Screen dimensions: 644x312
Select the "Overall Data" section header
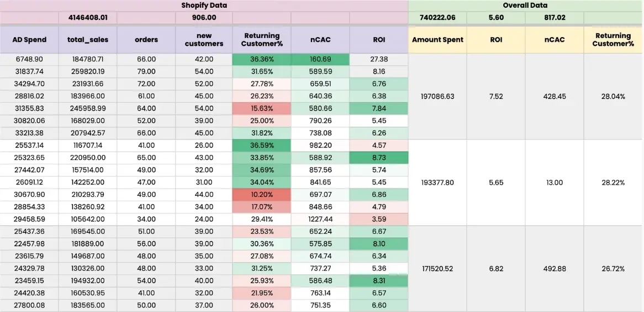coord(525,6)
